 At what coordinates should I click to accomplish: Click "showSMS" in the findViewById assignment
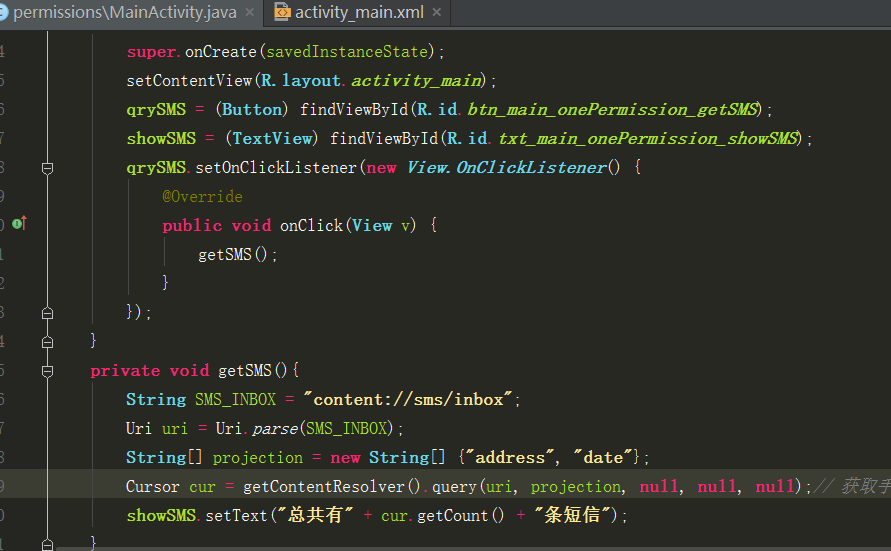pos(161,139)
